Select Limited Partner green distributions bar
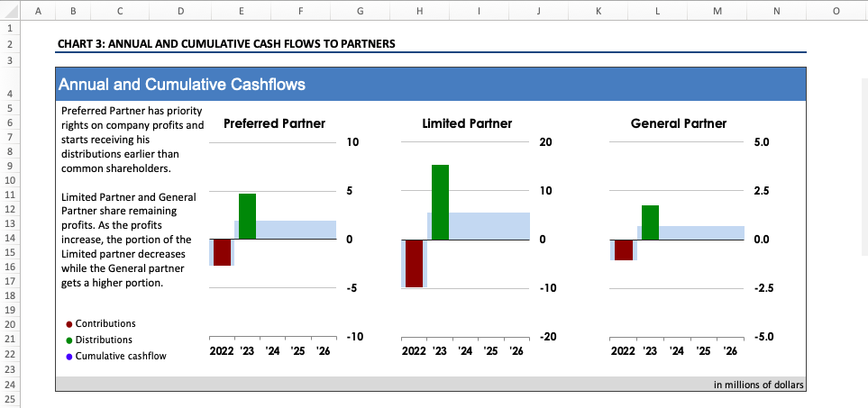The height and width of the screenshot is (408, 868). [x=440, y=202]
